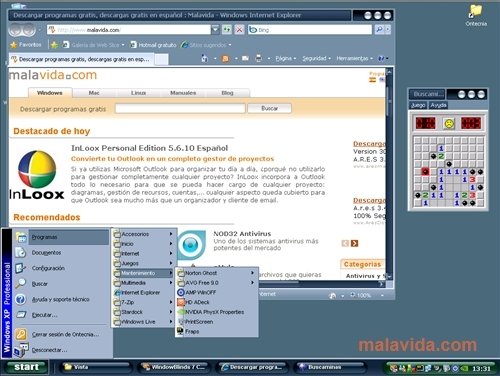Click the Refresh button next to the address bar

[x=227, y=30]
